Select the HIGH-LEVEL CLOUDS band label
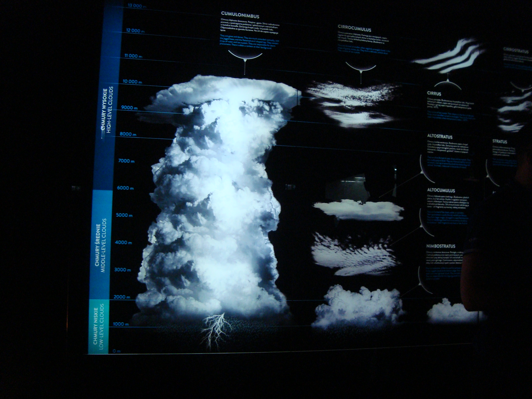The height and width of the screenshot is (399, 532). (109, 110)
